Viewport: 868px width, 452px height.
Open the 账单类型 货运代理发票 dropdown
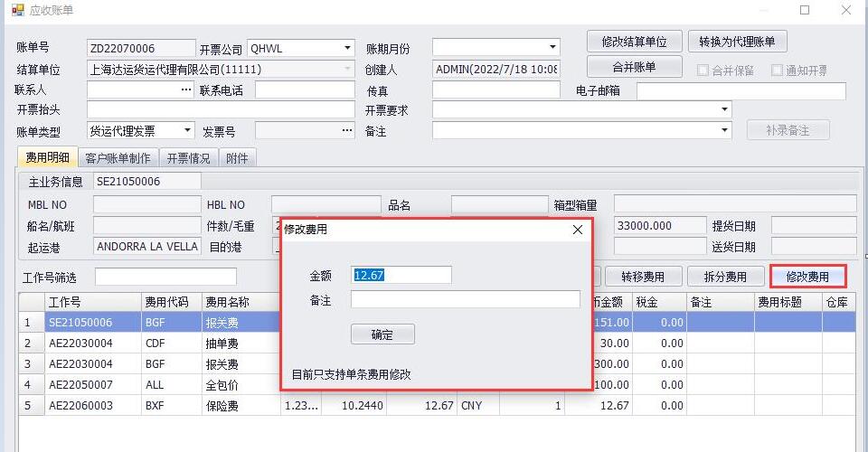pyautogui.click(x=187, y=131)
